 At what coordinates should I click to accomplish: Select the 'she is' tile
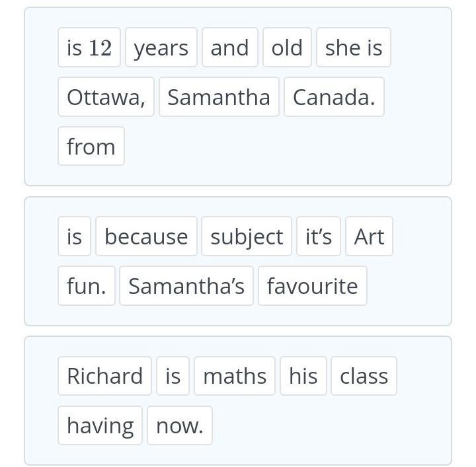point(354,48)
